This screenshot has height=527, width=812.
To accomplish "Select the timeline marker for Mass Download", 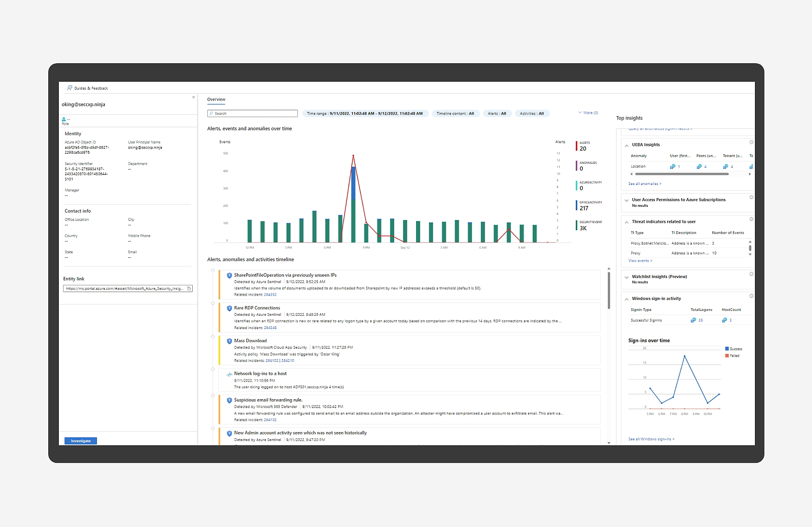I will (213, 337).
